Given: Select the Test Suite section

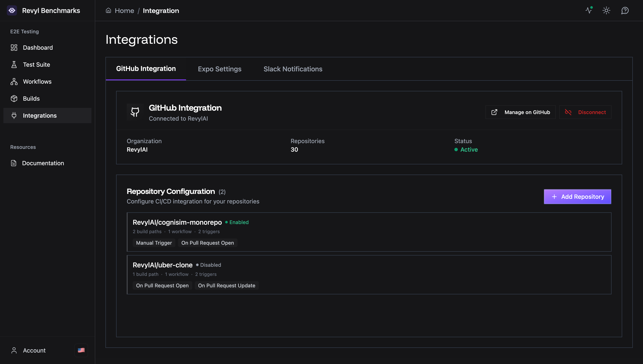Looking at the screenshot, I should click(x=36, y=64).
